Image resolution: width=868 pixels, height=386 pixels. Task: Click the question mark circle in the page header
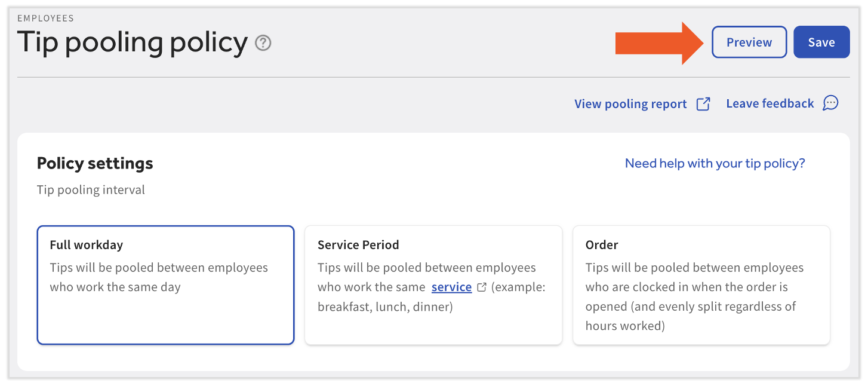coord(263,43)
